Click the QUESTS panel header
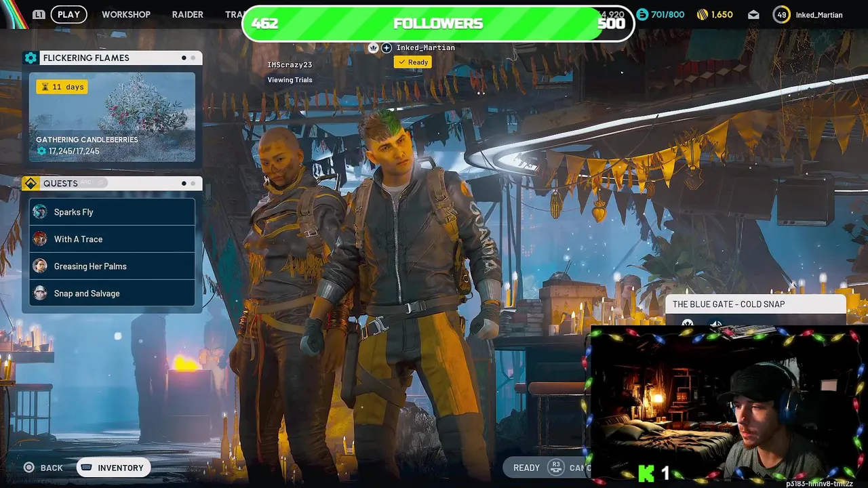The height and width of the screenshot is (488, 868). [x=112, y=184]
